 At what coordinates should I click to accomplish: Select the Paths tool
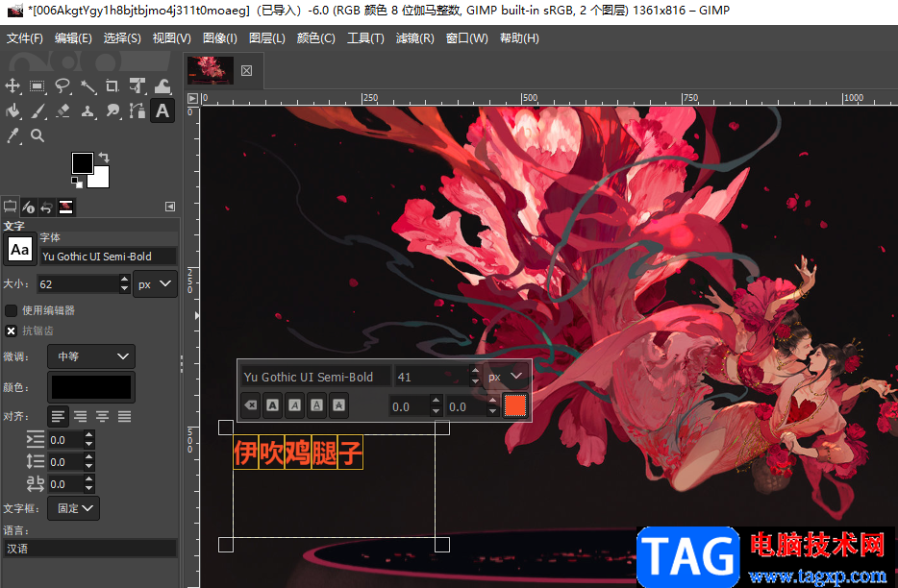click(137, 111)
